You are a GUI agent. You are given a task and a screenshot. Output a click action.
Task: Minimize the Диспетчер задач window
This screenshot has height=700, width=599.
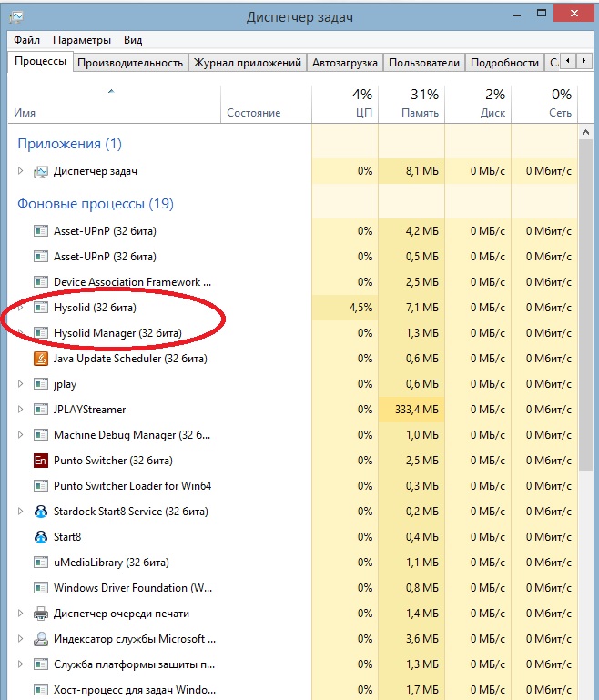point(517,15)
